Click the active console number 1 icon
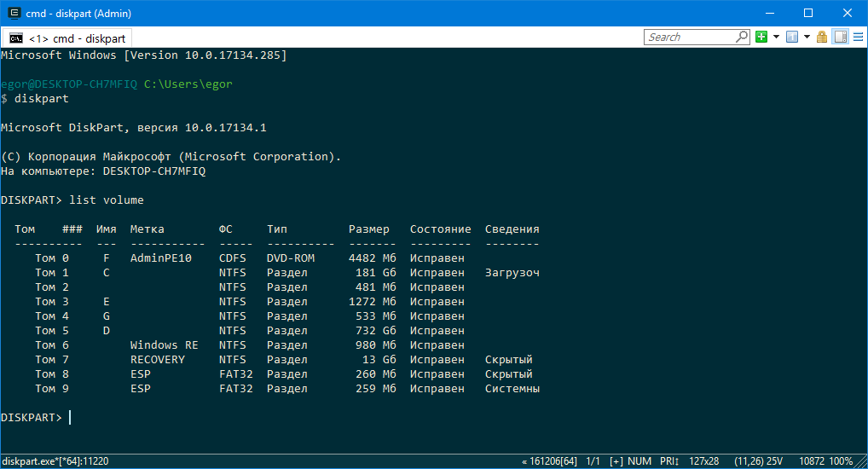 [x=792, y=38]
